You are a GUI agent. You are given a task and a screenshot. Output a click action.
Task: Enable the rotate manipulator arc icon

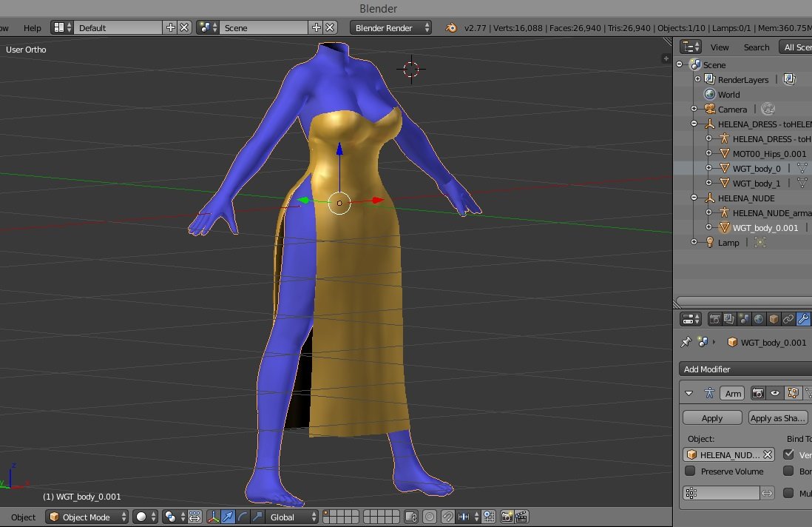[x=243, y=517]
